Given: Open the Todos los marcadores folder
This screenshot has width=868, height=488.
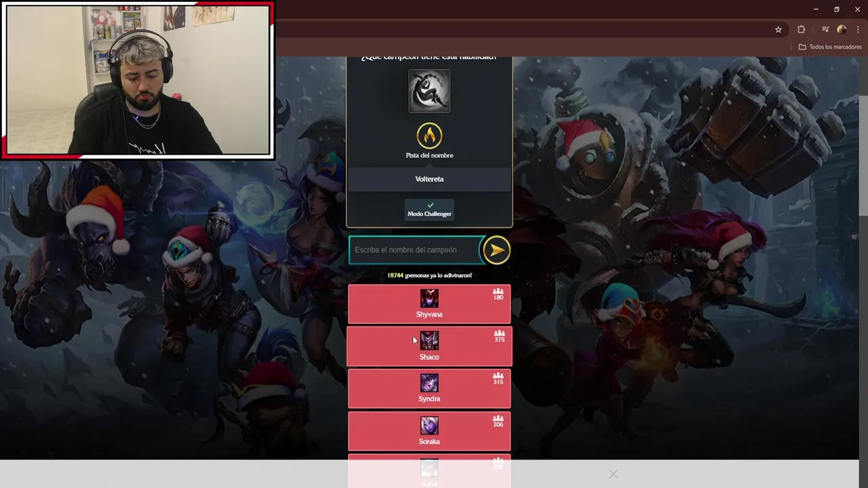Looking at the screenshot, I should click(830, 47).
